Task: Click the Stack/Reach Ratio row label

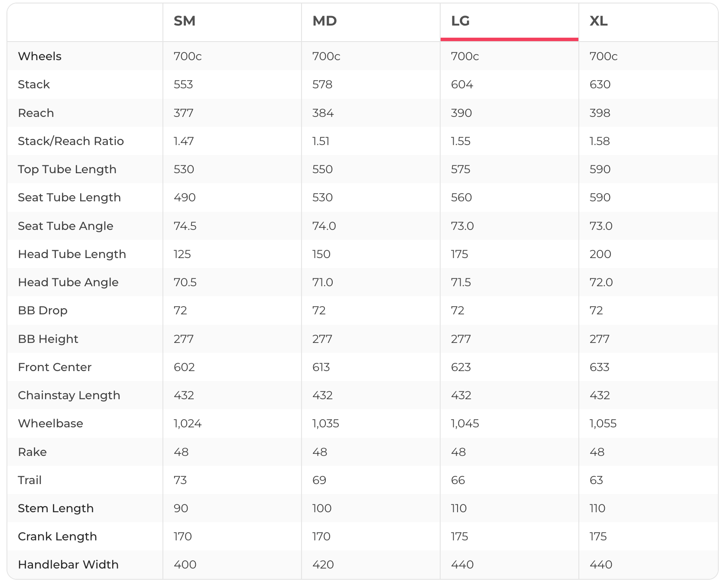Action: tap(71, 141)
